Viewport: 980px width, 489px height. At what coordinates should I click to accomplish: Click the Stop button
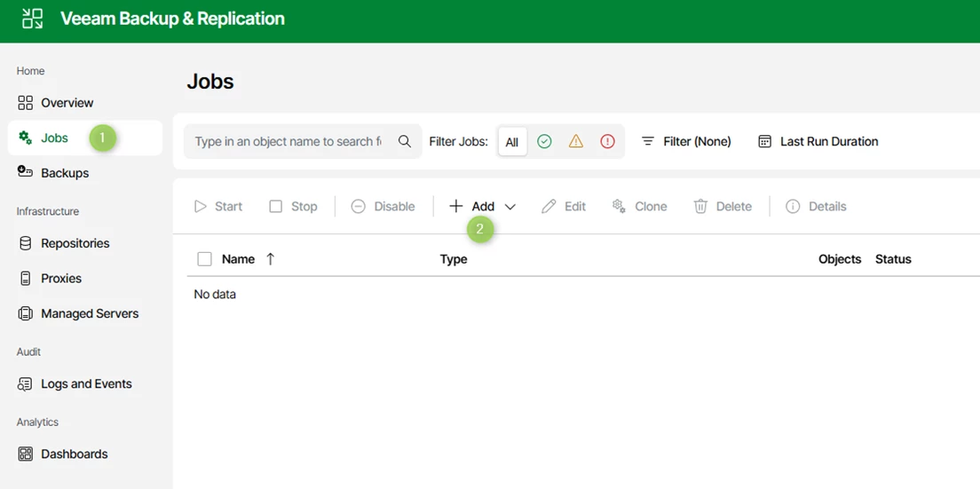(x=293, y=206)
